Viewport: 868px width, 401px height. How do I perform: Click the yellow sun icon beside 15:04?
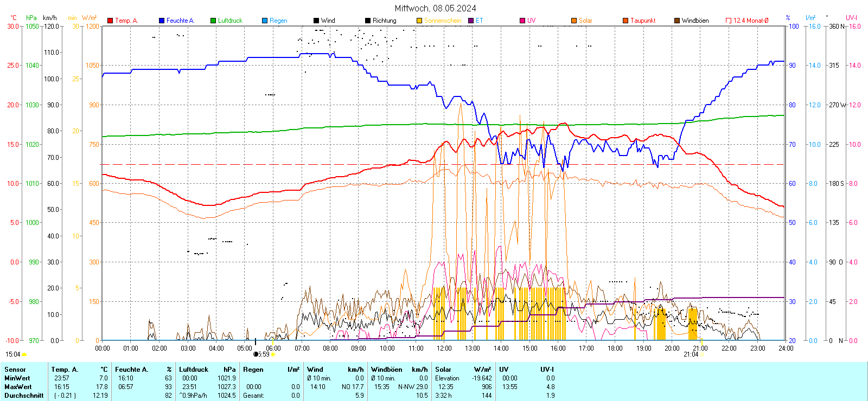[x=24, y=354]
